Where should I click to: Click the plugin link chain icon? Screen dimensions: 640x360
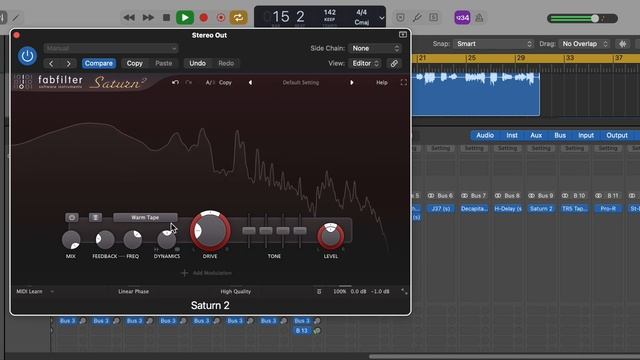click(x=394, y=63)
